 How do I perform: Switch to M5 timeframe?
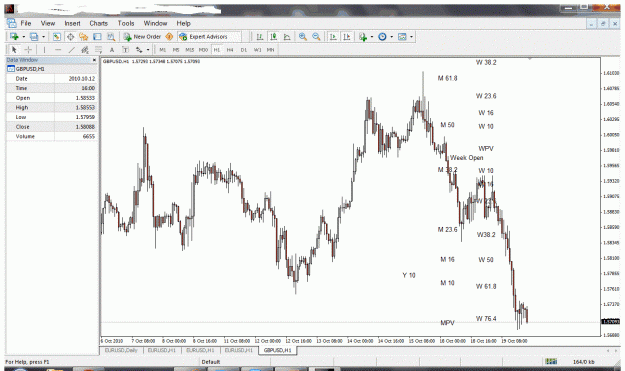point(176,50)
